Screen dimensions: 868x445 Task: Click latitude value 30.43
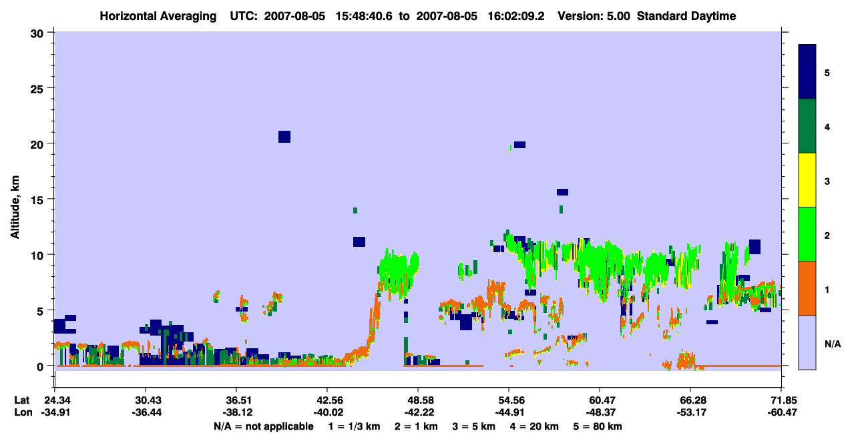click(146, 400)
